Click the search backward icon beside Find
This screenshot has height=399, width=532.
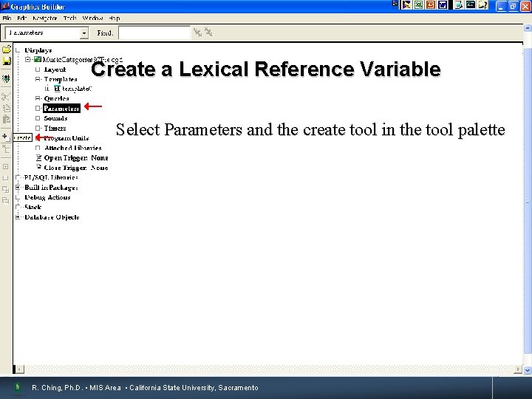pyautogui.click(x=208, y=33)
